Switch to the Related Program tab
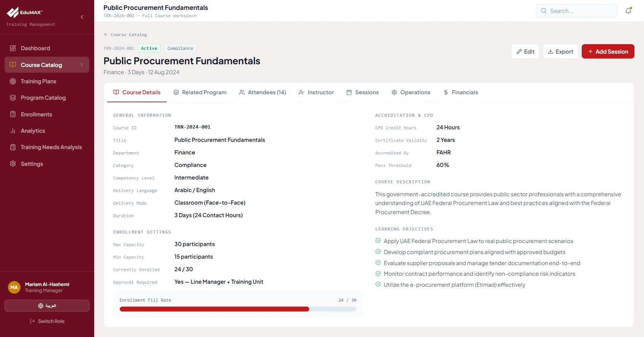Screen dimensions: 644x337 coord(200,92)
